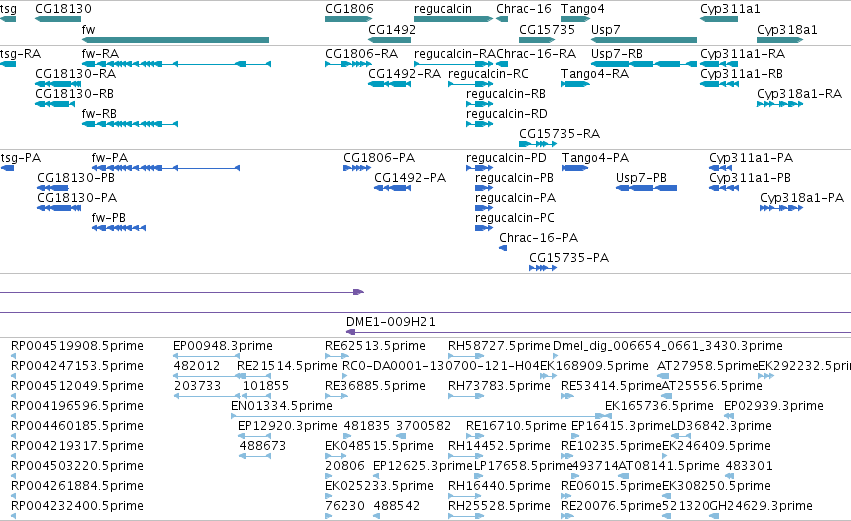Select the Cyp311a1-PA protein feature
Image resolution: width=851 pixels, height=521 pixels.
click(x=721, y=168)
